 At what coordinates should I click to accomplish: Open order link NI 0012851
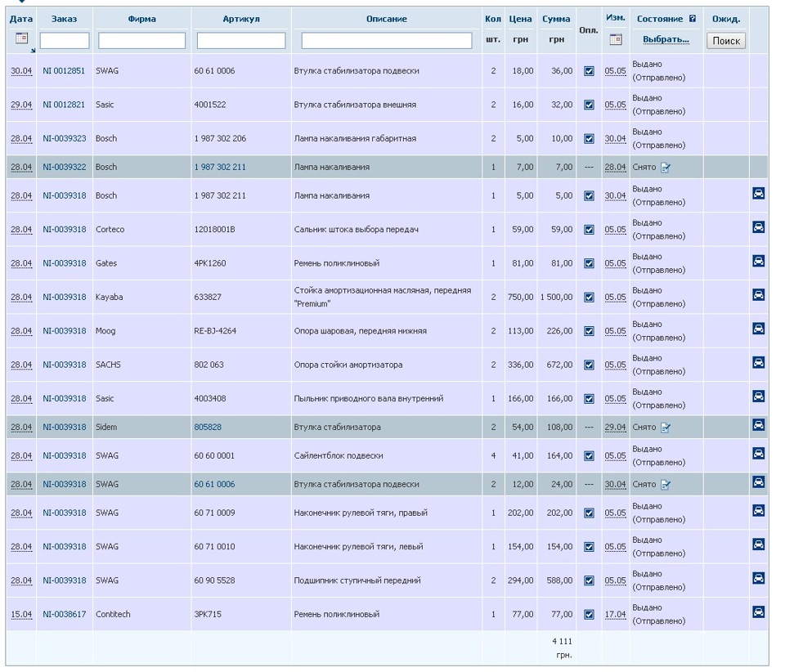coord(64,71)
